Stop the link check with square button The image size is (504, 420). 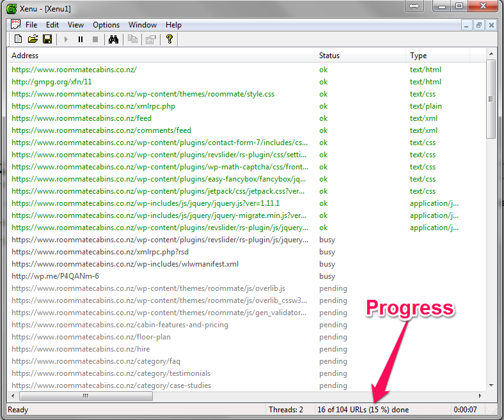tap(95, 39)
